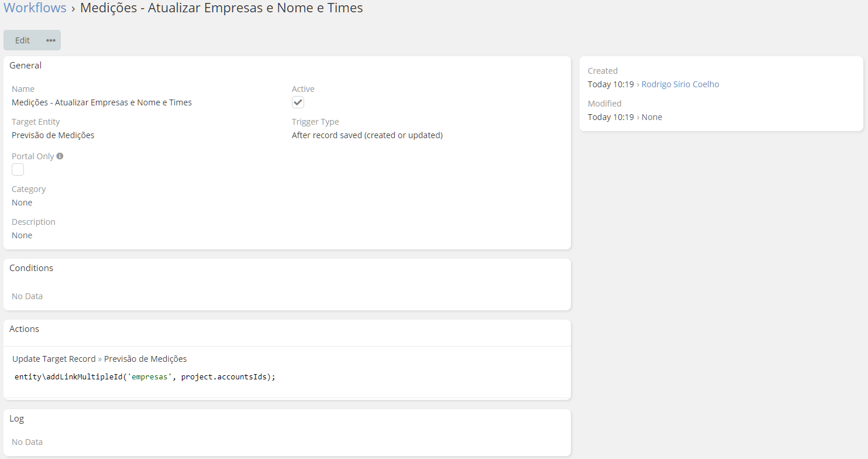Open the Workflows breadcrumb link
Screen dimensions: 868x459
35,8
